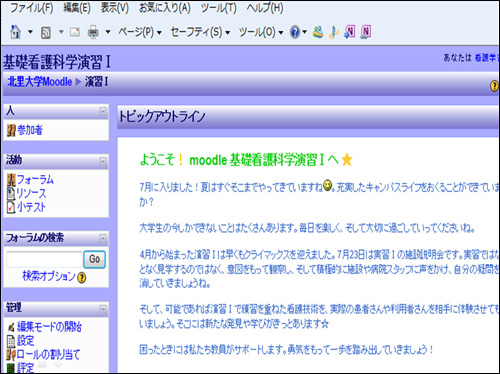Click the yellow music note toolbar icon
The image size is (500, 374).
(333, 32)
